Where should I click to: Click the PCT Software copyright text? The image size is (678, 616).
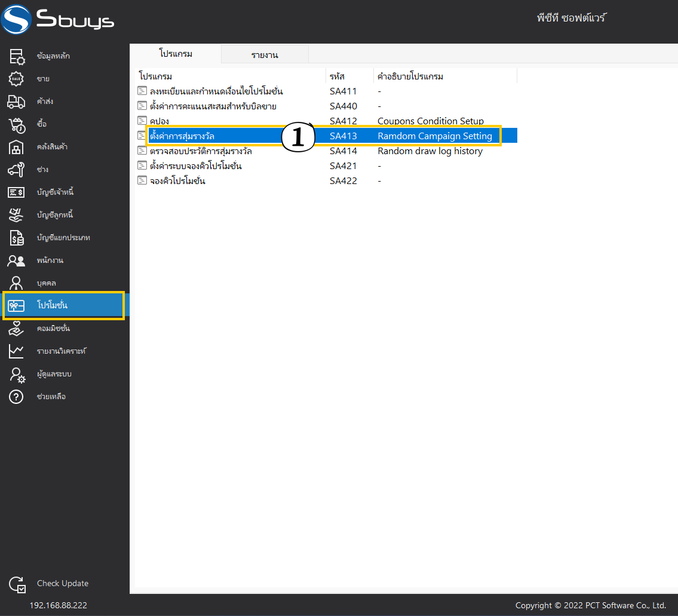point(591,605)
